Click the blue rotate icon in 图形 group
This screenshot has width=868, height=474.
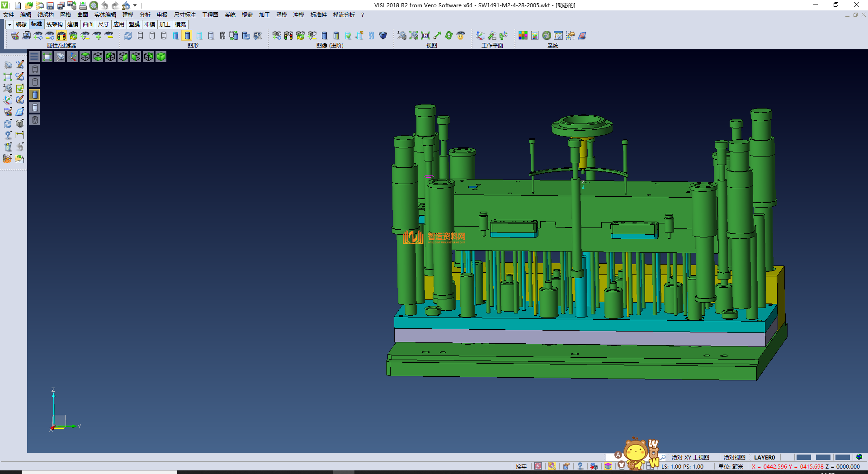click(128, 36)
